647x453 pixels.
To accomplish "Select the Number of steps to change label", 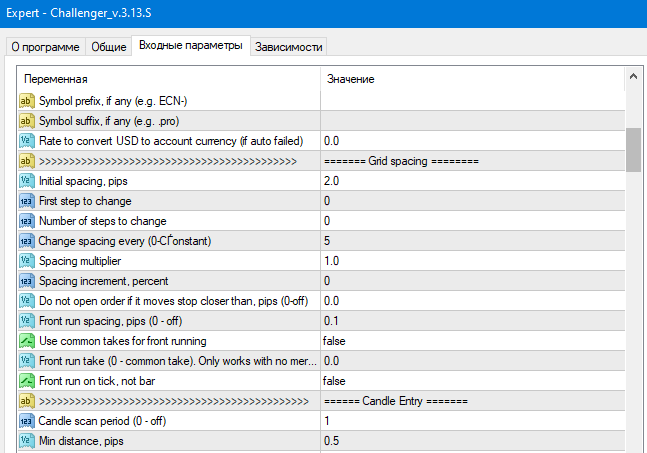I will (102, 221).
